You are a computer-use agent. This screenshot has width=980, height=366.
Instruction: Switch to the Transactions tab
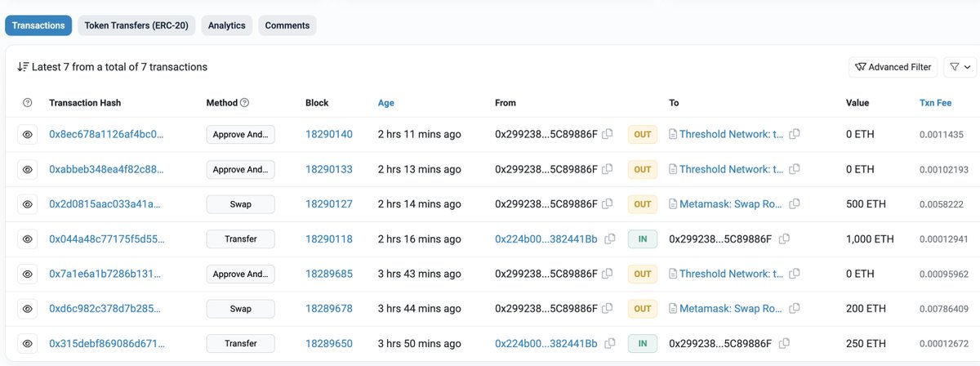pos(38,25)
